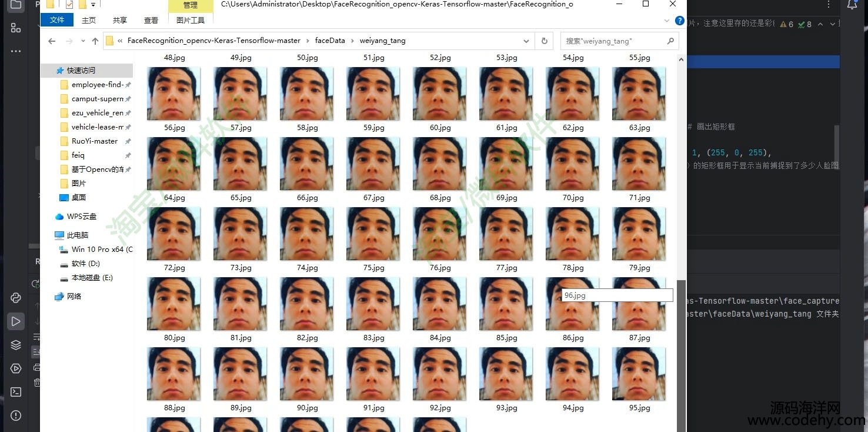Click faceData in the breadcrumb path

330,41
